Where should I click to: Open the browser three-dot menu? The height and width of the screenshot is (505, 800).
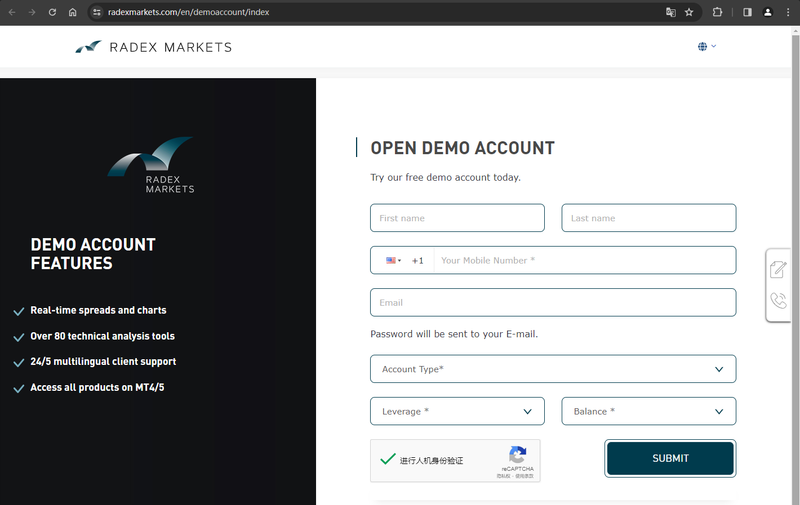click(788, 12)
